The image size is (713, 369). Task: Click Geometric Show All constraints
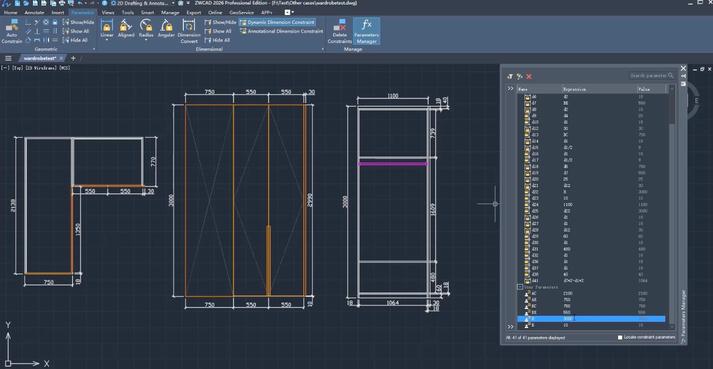coord(76,31)
